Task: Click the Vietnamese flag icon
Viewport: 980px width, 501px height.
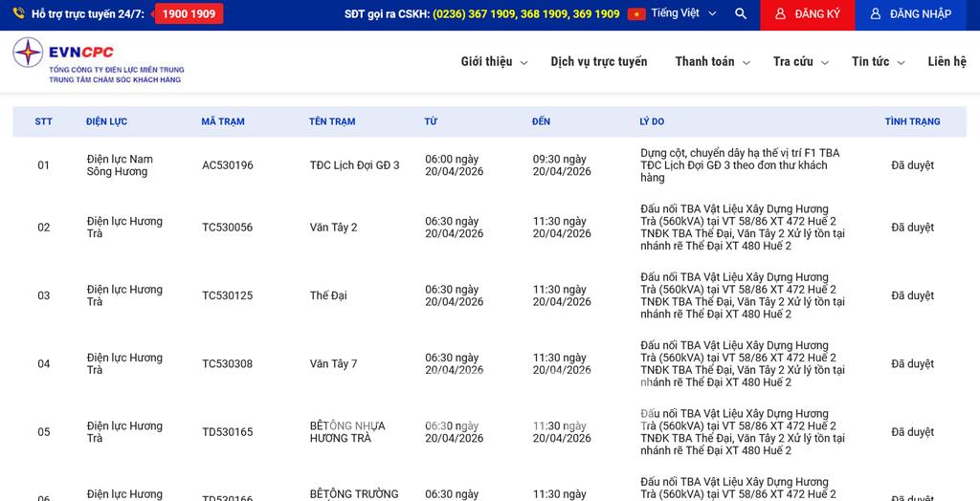Action: point(636,14)
